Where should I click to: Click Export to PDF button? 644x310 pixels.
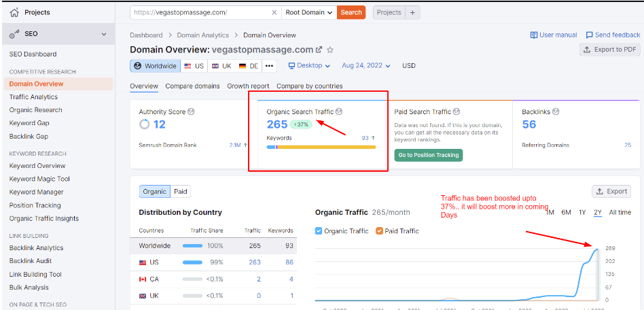coord(610,50)
